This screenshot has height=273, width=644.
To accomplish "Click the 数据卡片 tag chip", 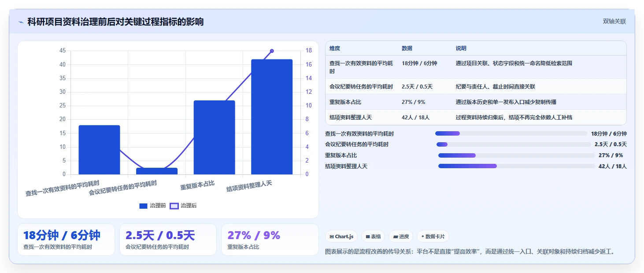I will point(433,236).
